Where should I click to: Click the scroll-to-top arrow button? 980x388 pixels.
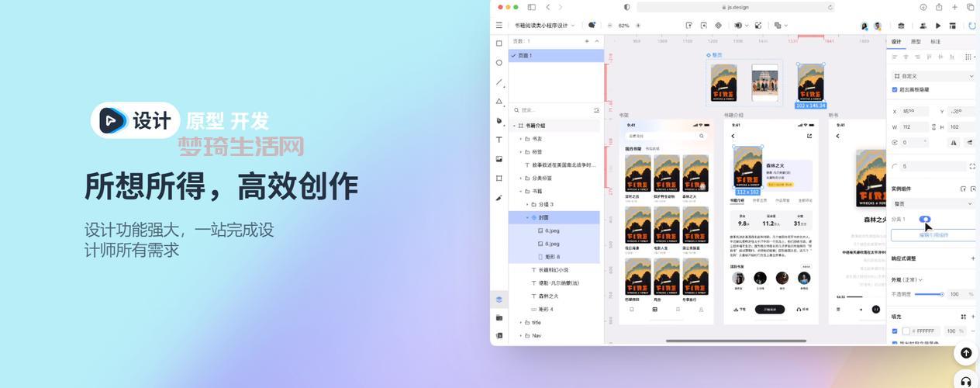[x=966, y=353]
